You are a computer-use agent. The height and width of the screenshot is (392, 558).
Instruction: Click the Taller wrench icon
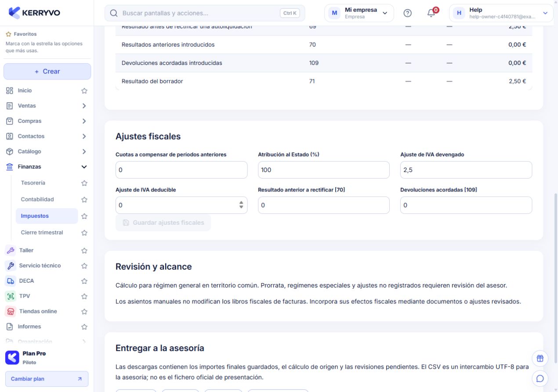click(x=10, y=250)
